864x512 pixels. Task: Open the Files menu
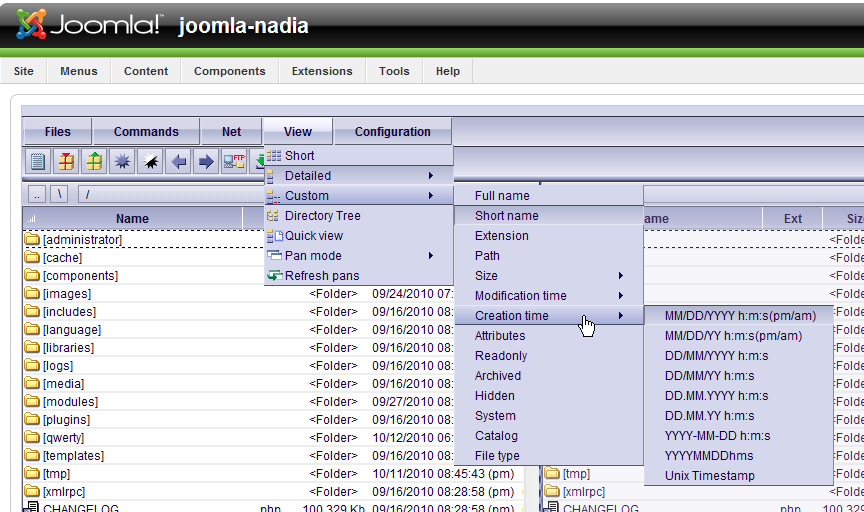[57, 132]
